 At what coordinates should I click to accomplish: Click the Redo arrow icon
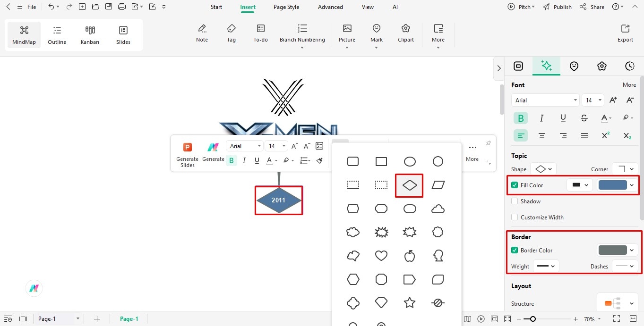[x=69, y=7]
